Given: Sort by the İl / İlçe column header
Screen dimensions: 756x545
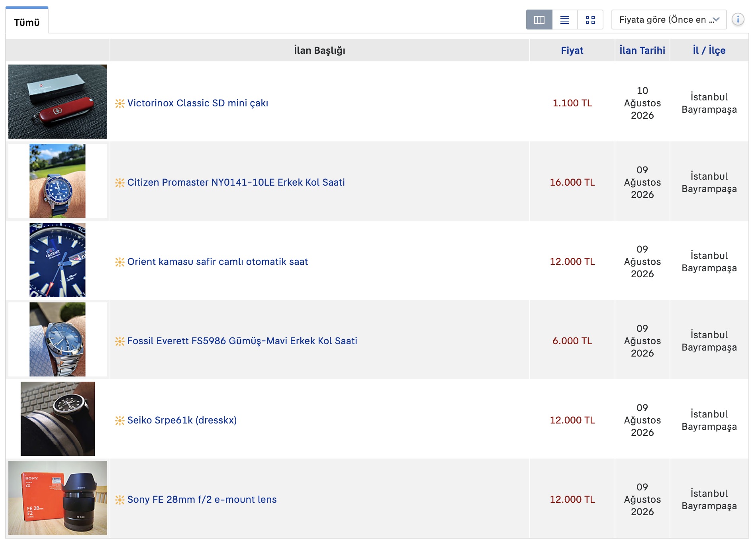Looking at the screenshot, I should click(x=709, y=51).
